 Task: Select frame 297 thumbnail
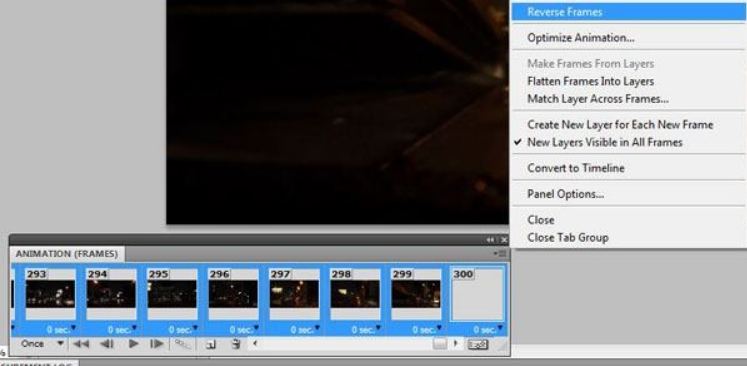294,294
